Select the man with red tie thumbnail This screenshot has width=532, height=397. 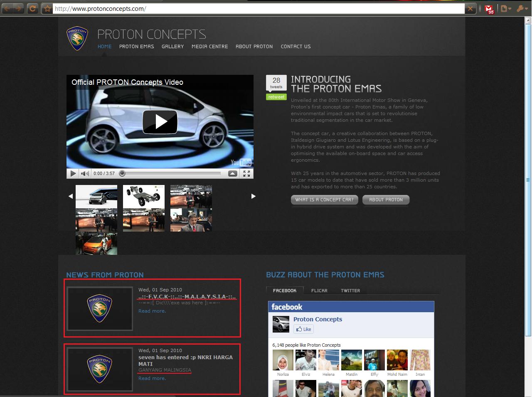click(191, 220)
